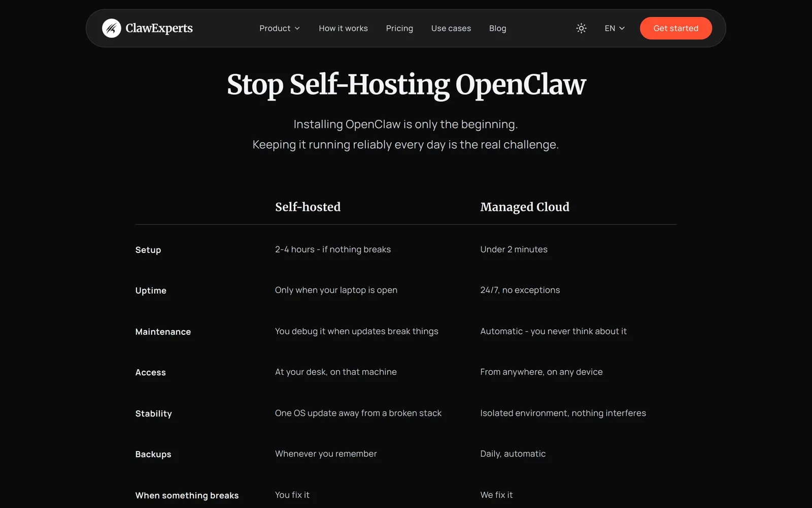
Task: Click 'Installing OpenClaw is only the beginning.'
Action: (x=405, y=124)
